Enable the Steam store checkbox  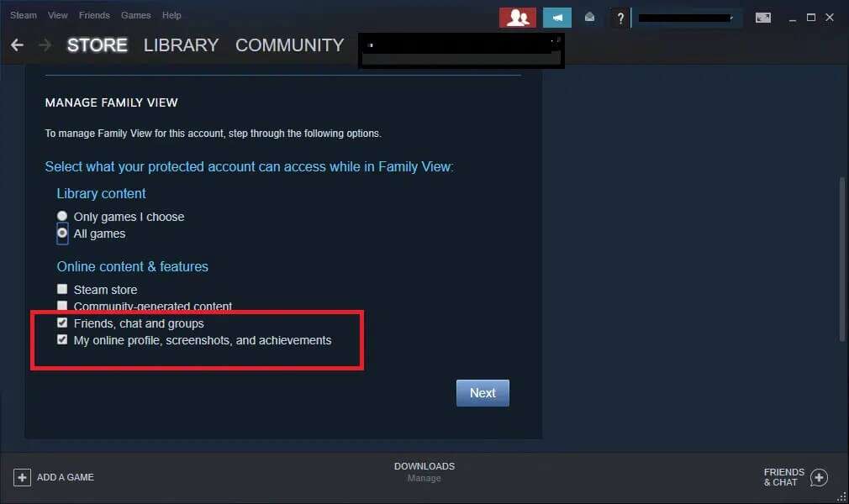(62, 289)
